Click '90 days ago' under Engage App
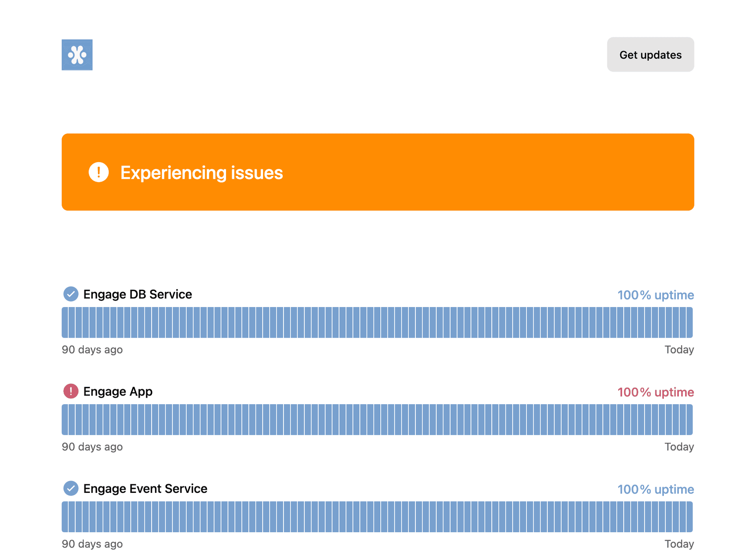The width and height of the screenshot is (756, 557). pyautogui.click(x=92, y=447)
